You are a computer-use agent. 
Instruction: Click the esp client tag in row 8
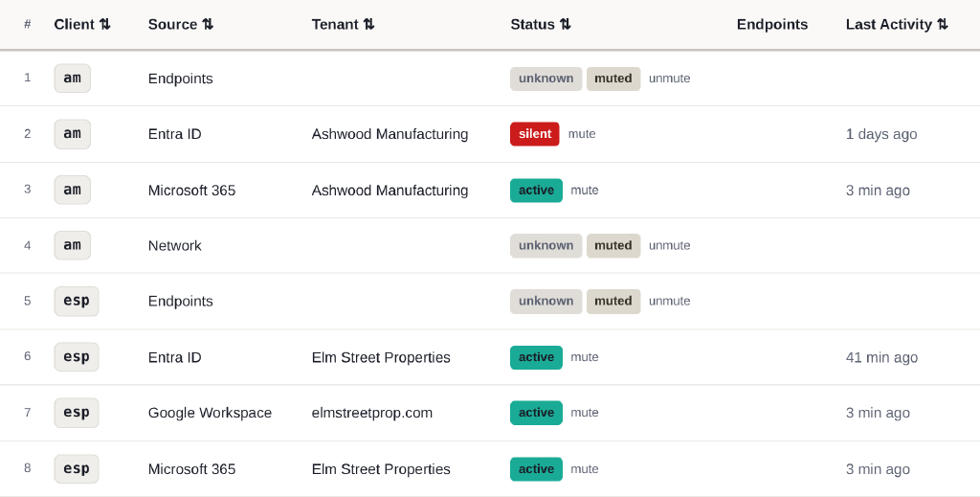pos(77,469)
